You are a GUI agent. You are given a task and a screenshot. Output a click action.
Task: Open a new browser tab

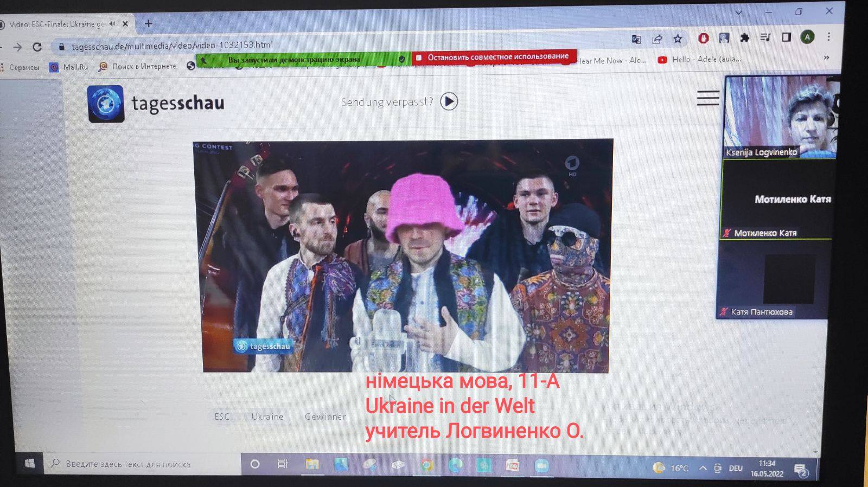coord(148,24)
